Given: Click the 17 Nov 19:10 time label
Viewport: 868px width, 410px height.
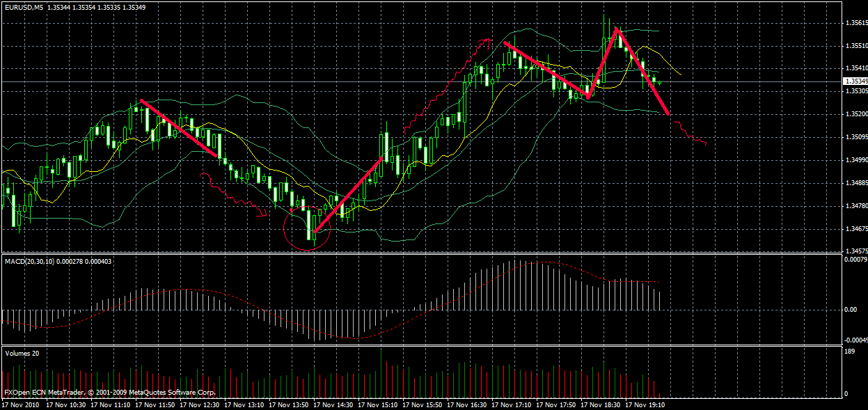Looking at the screenshot, I should [x=646, y=404].
